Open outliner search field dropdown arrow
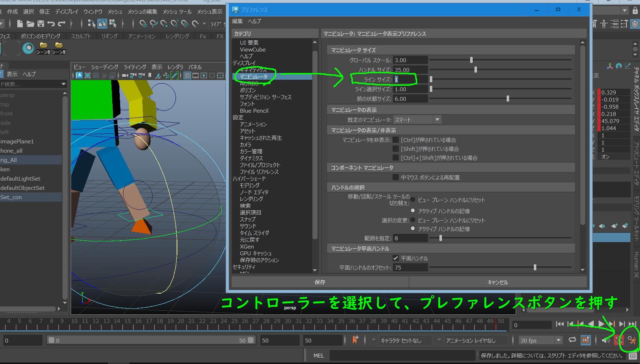Screen dimensions: 640x364 pyautogui.click(x=64, y=84)
